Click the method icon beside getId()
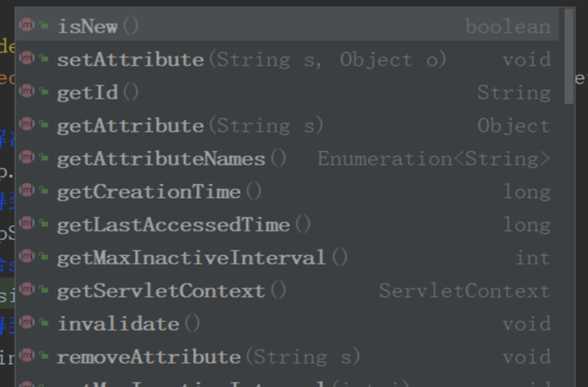 click(27, 92)
